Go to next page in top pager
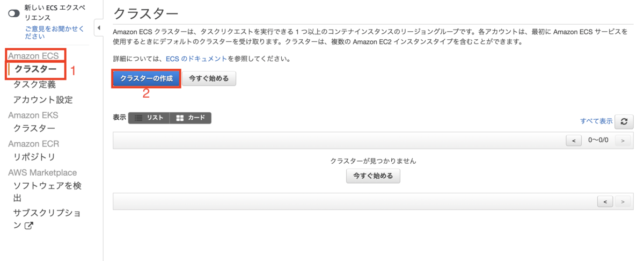The height and width of the screenshot is (261, 644). click(x=622, y=140)
